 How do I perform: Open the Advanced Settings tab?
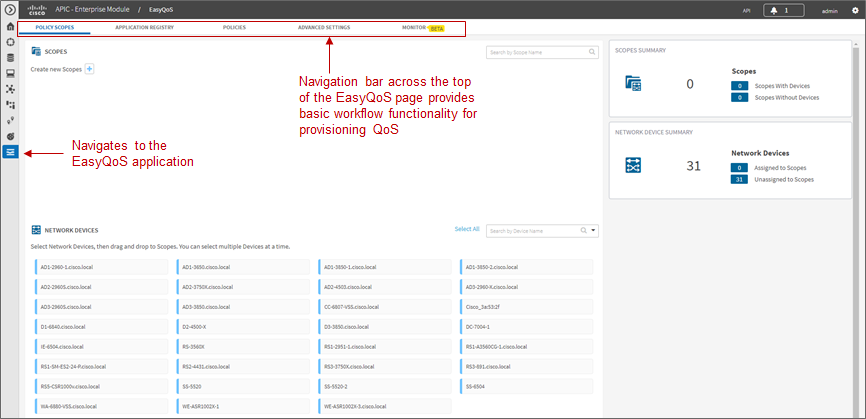pyautogui.click(x=324, y=27)
